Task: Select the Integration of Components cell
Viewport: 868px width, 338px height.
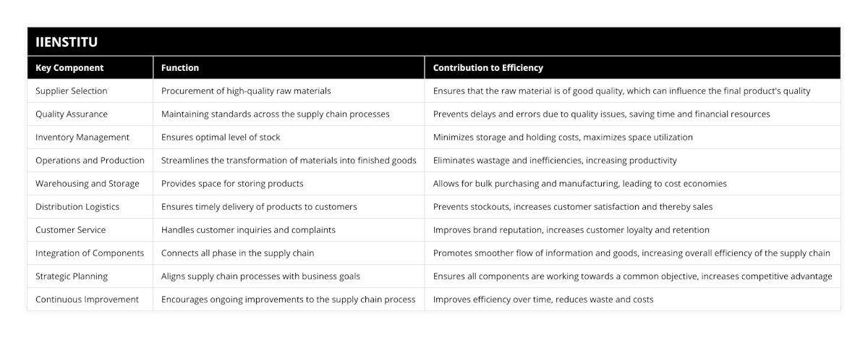Action: tap(90, 253)
